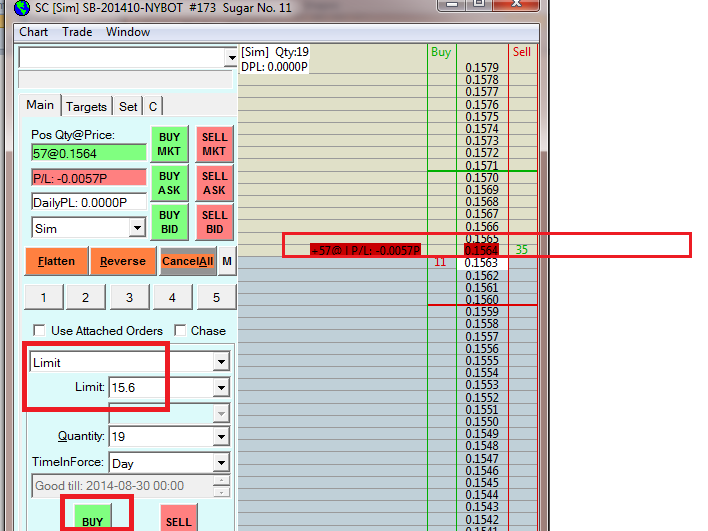The width and height of the screenshot is (708, 531).
Task: Expand the Limit price 15.6 dropdown arrow
Action: coord(221,387)
